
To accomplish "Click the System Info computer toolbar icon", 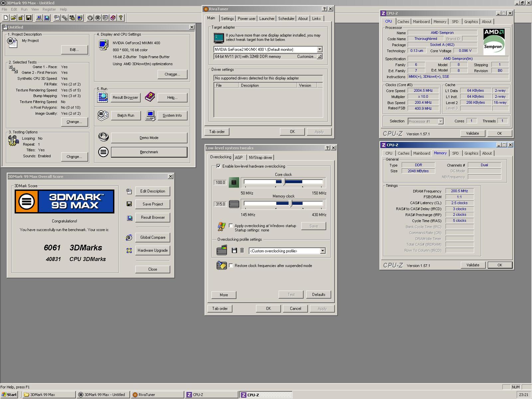I will [39, 18].
